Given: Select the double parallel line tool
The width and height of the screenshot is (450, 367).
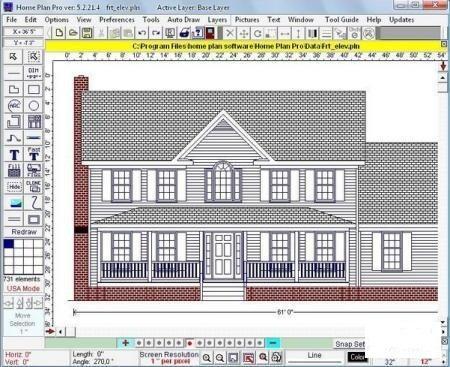Looking at the screenshot, I should point(14,219).
